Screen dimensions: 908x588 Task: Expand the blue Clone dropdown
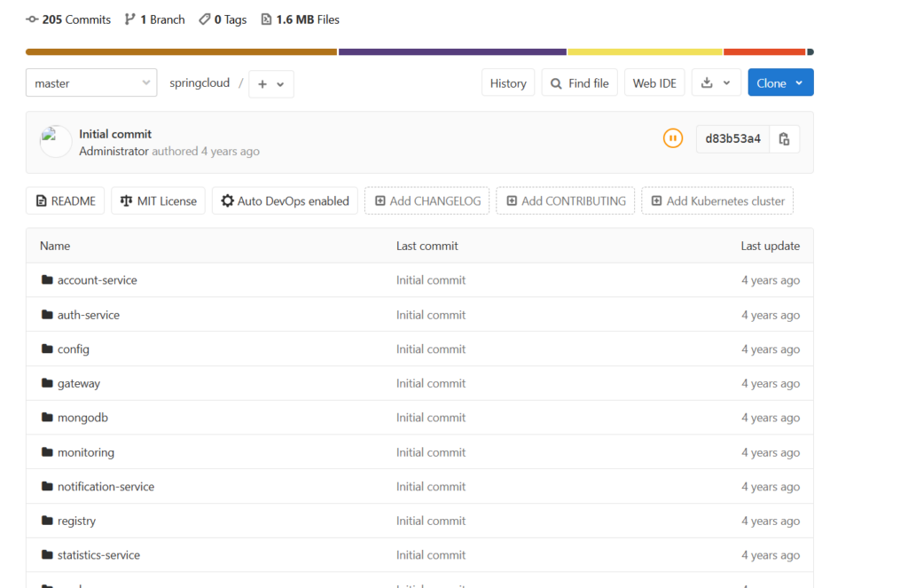point(780,83)
